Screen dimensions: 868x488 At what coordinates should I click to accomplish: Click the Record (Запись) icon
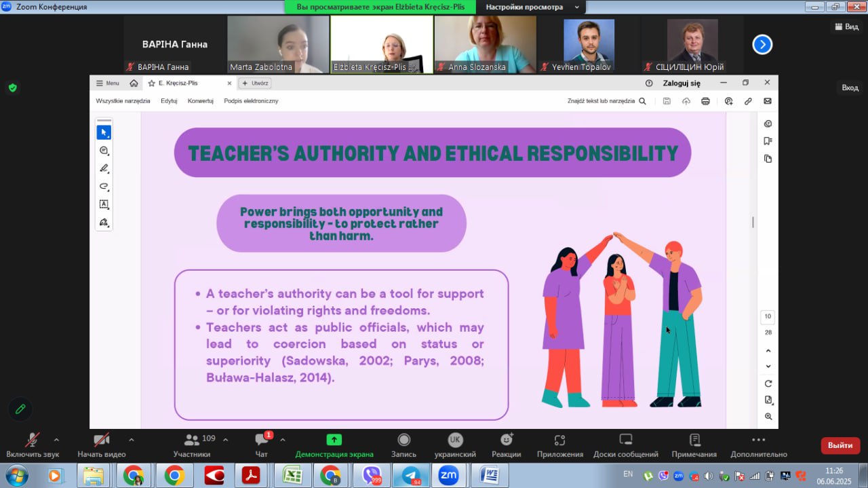pos(403,440)
